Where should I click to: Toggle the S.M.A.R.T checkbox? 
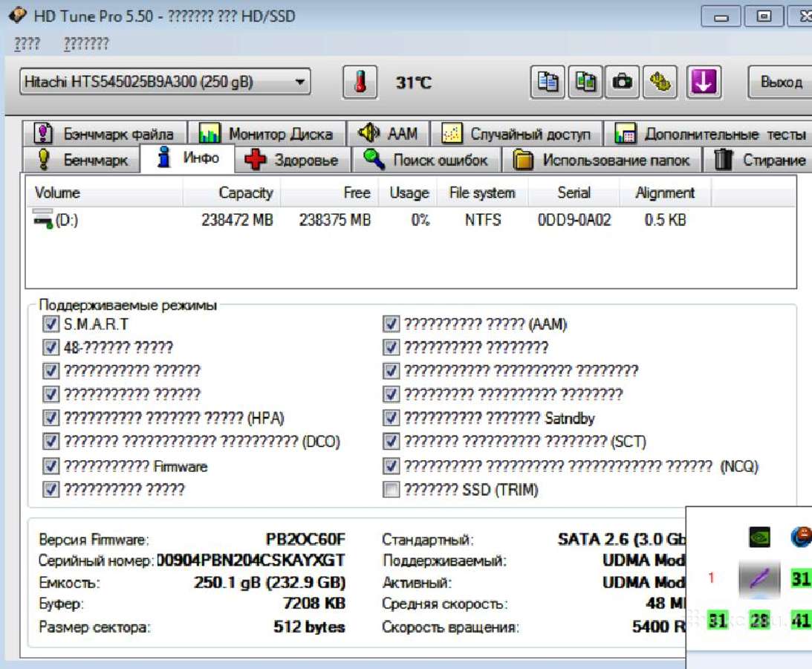coord(51,324)
